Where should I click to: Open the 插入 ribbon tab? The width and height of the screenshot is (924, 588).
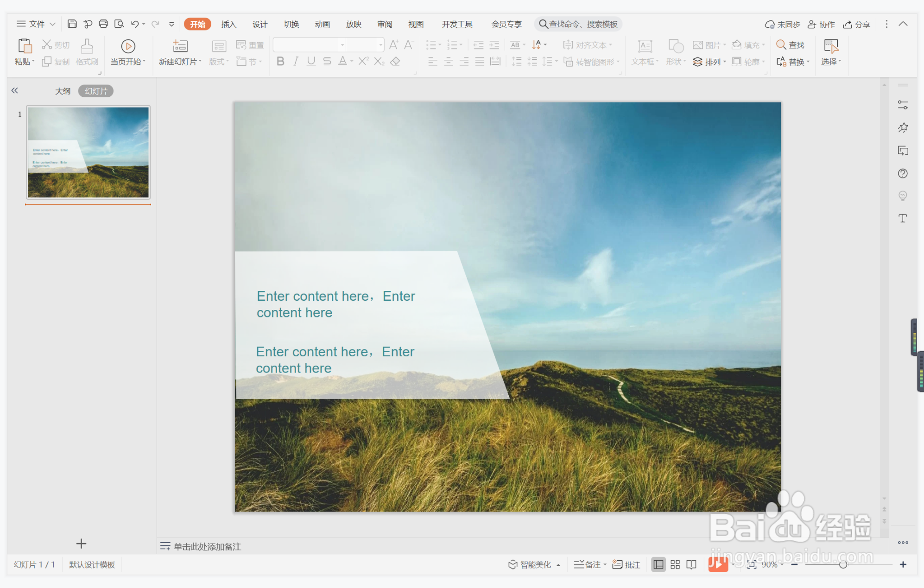pos(228,24)
